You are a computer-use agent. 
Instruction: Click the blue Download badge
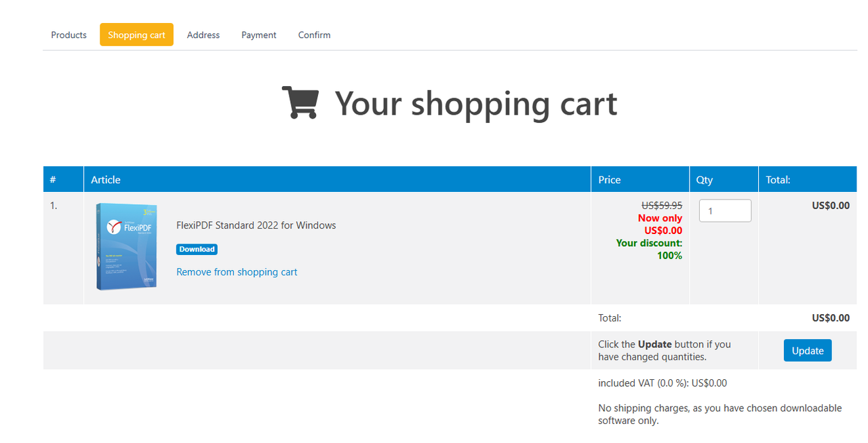click(197, 249)
